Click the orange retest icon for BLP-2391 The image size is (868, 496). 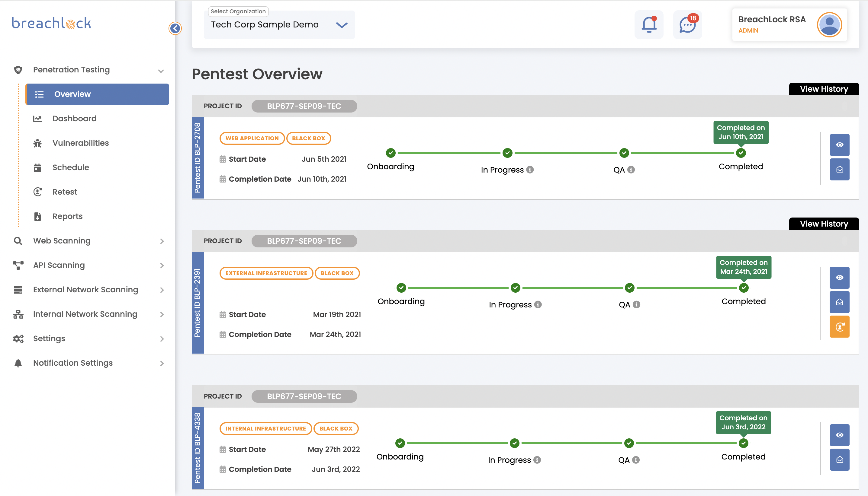click(x=839, y=327)
